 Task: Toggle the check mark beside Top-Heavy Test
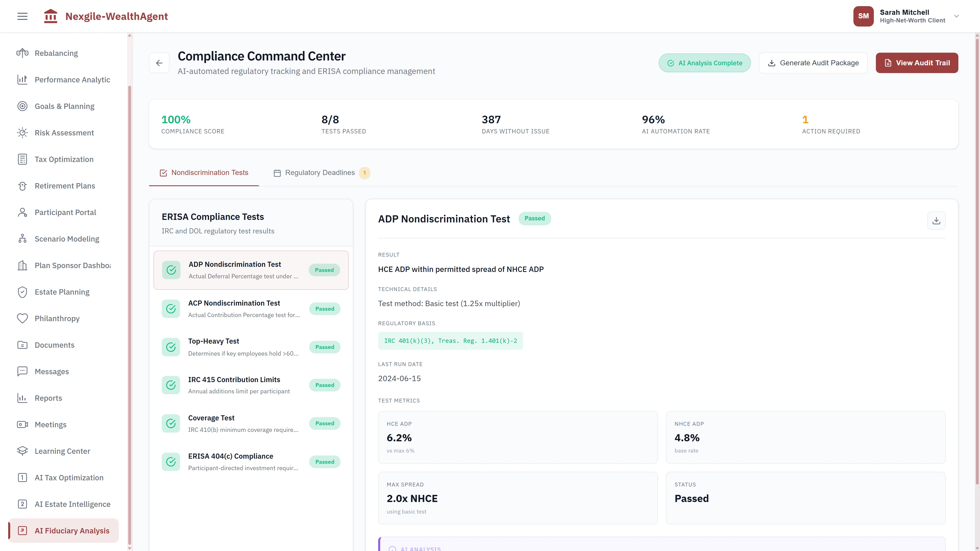point(171,347)
